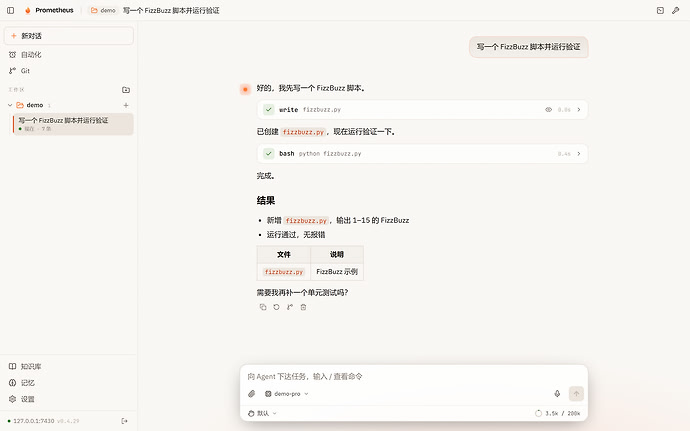This screenshot has width=690, height=431.
Task: Click the Prometheus flame logo
Action: [x=28, y=10]
